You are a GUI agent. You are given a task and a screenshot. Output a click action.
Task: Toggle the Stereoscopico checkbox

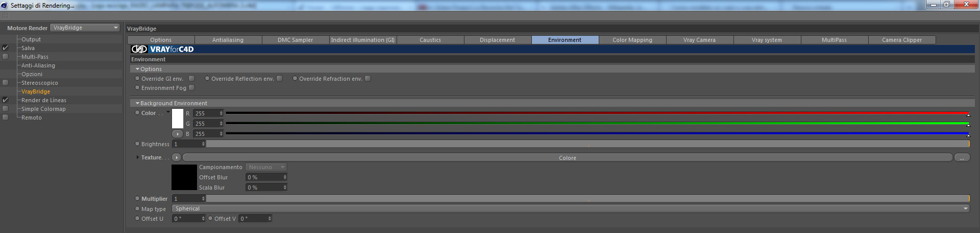pos(6,83)
